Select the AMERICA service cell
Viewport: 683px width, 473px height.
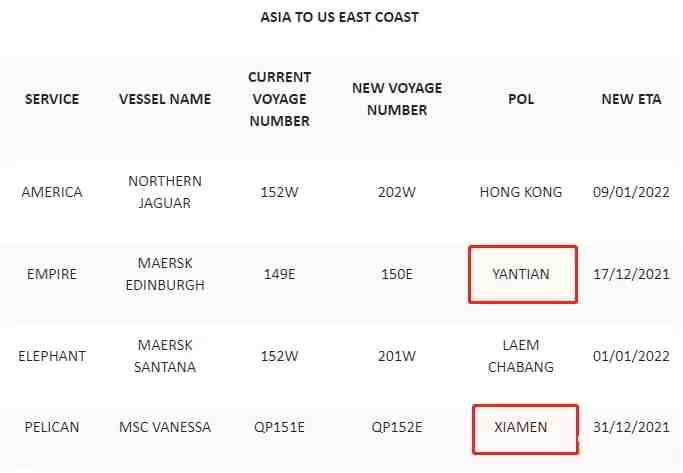pyautogui.click(x=52, y=192)
